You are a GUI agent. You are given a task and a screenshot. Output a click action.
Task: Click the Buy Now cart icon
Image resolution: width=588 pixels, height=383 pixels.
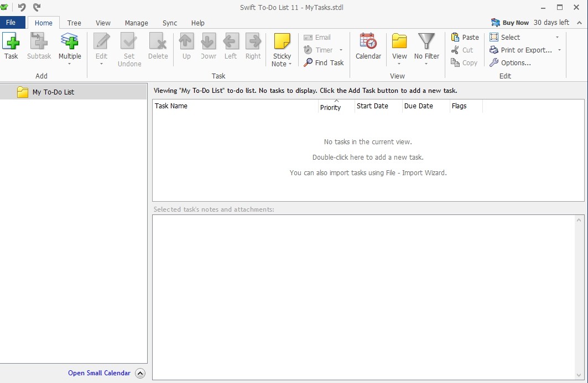(496, 23)
